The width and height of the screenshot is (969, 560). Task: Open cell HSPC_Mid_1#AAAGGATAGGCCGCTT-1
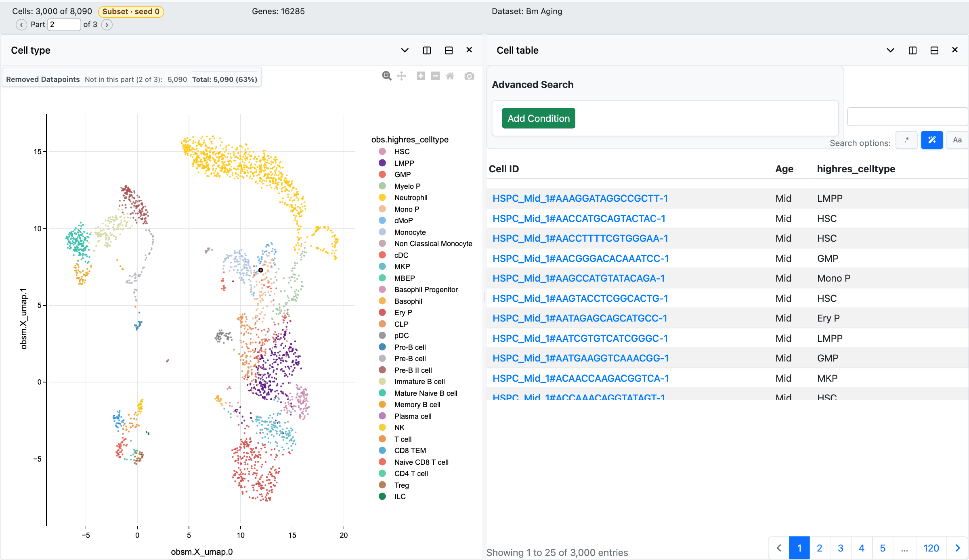[580, 199]
